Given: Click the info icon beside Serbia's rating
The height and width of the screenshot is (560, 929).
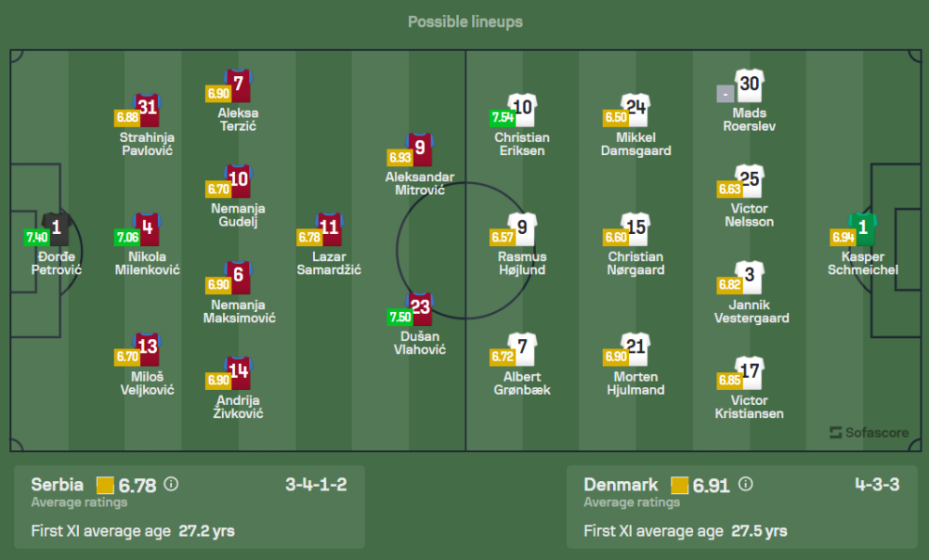Looking at the screenshot, I should [171, 484].
